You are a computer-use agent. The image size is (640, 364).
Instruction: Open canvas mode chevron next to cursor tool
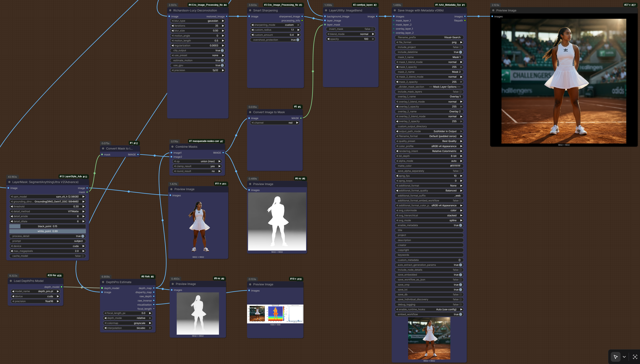coord(624,357)
